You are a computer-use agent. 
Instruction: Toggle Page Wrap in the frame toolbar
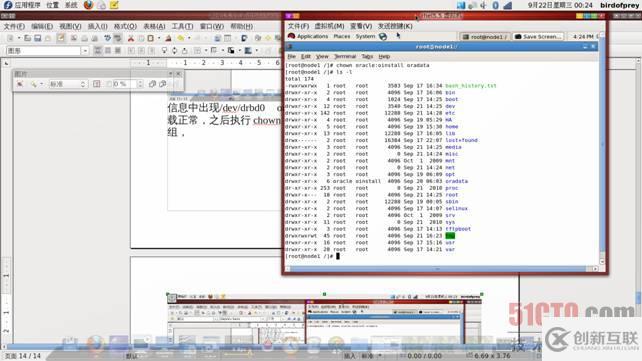point(108,50)
